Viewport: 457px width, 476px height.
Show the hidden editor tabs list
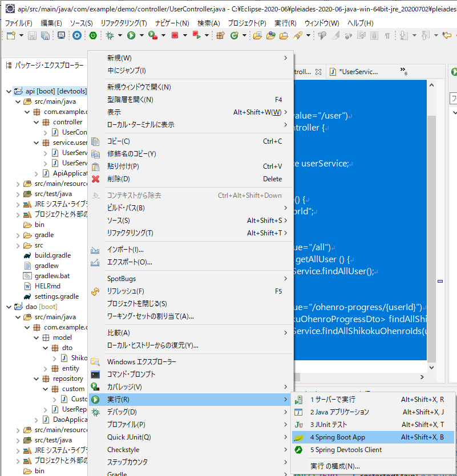click(x=403, y=71)
